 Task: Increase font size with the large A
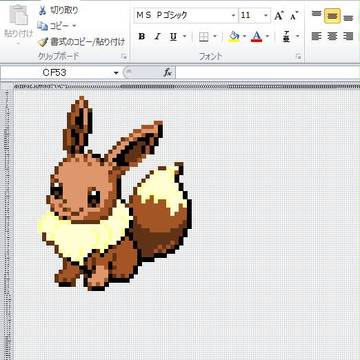279,16
